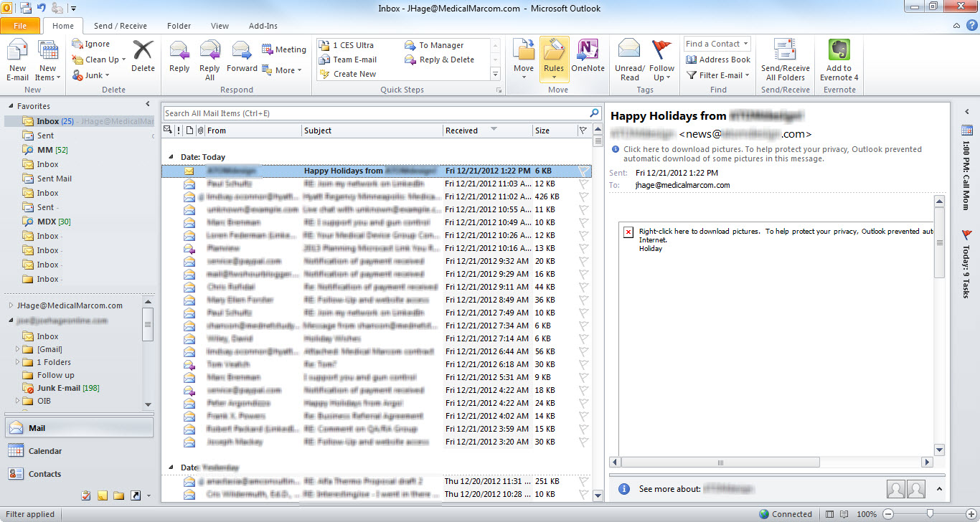Switch to the Send / Receive tab
980x522 pixels.
[x=121, y=26]
